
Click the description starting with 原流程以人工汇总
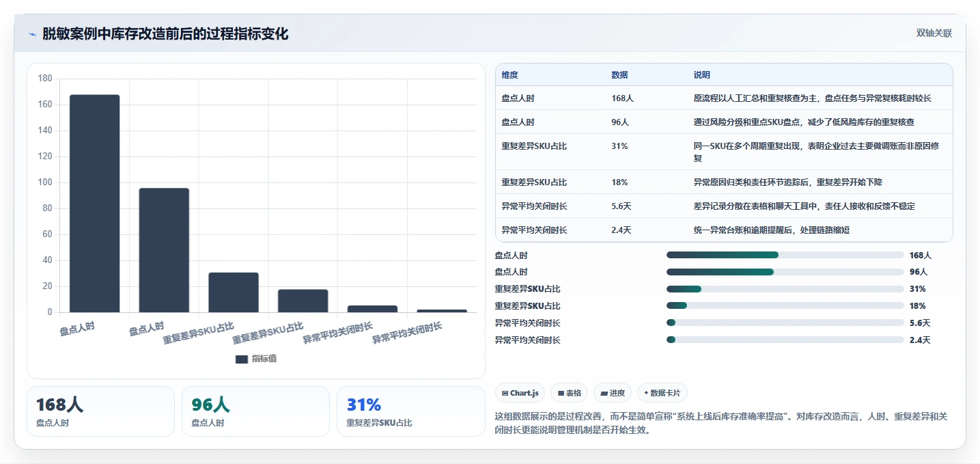(x=812, y=98)
